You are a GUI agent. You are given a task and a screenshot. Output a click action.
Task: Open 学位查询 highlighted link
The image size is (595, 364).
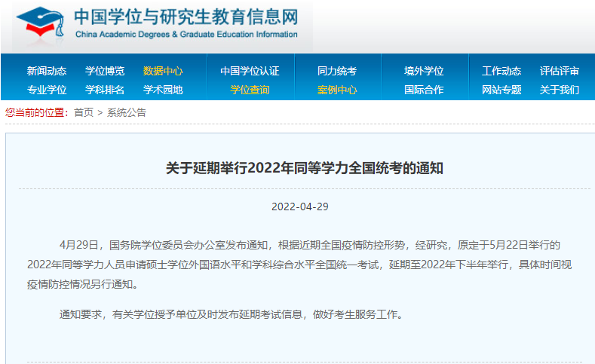coord(250,90)
